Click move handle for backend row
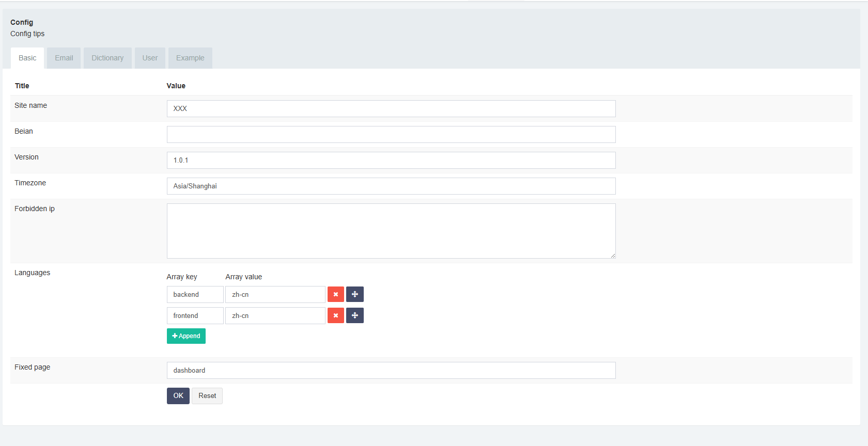Screen dimensions: 868x446 pyautogui.click(x=355, y=294)
